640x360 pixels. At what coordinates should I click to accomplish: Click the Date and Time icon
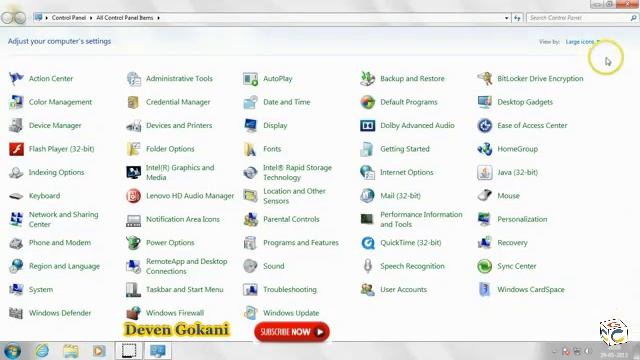[x=250, y=102]
